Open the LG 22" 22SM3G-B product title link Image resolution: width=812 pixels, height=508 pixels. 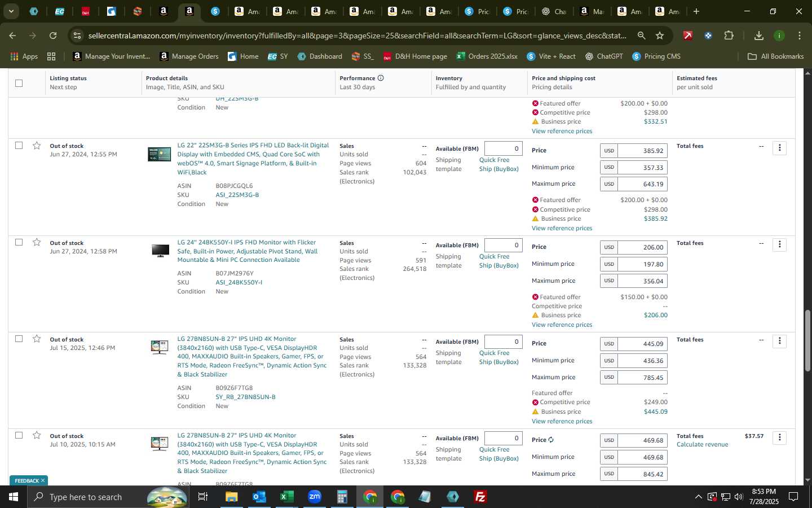[253, 159]
